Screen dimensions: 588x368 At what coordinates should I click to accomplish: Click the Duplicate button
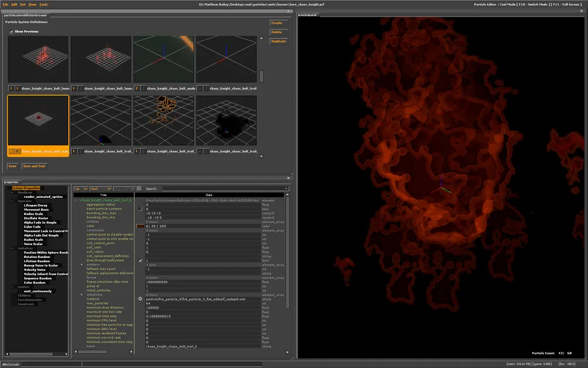pos(278,41)
